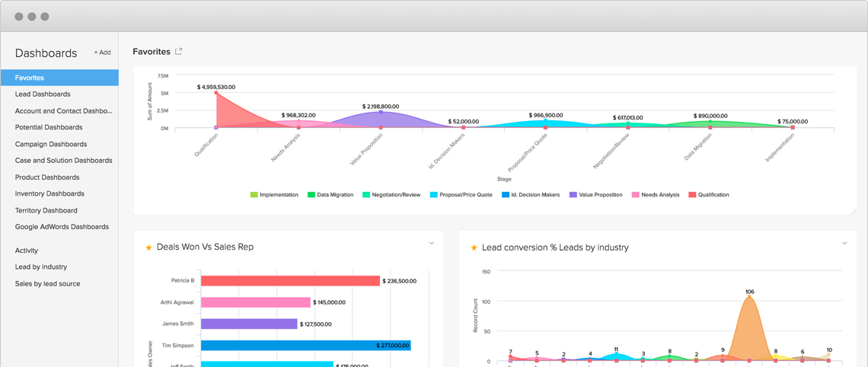This screenshot has width=868, height=367.
Task: Click James Smith purple bar
Action: coord(249,324)
